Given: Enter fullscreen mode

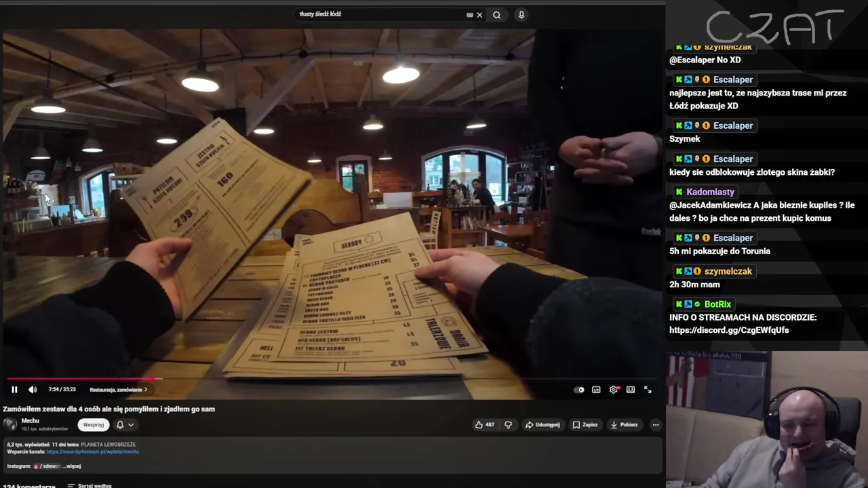Looking at the screenshot, I should pos(648,390).
